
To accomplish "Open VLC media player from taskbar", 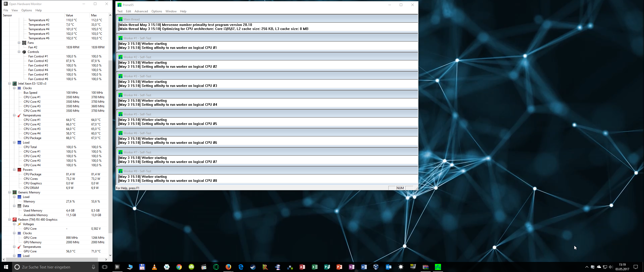I will pos(154,267).
